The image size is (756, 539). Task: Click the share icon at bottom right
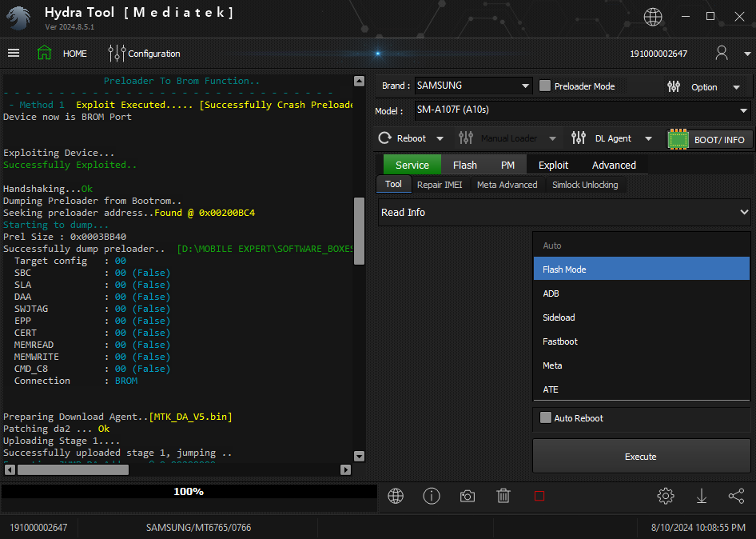(736, 496)
